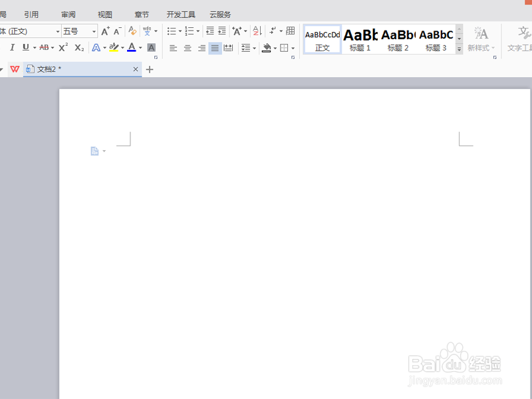532x399 pixels.
Task: Apply paragraph shading fill color
Action: click(267, 48)
